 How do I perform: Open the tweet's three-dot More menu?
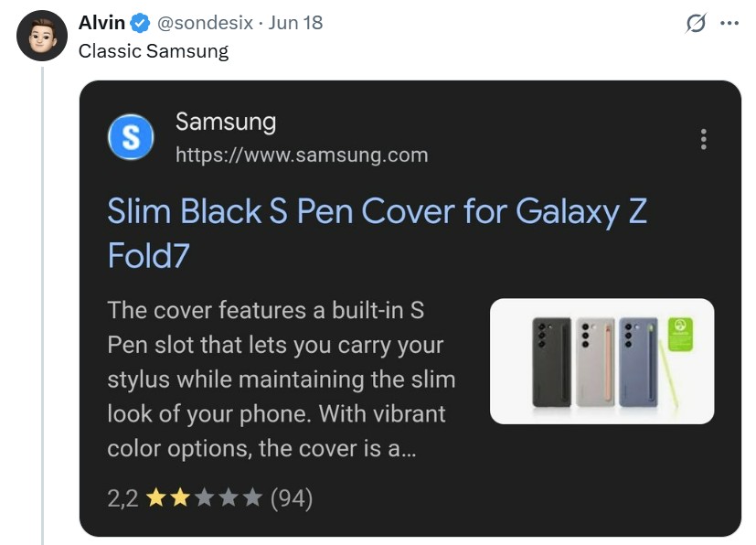(x=729, y=24)
